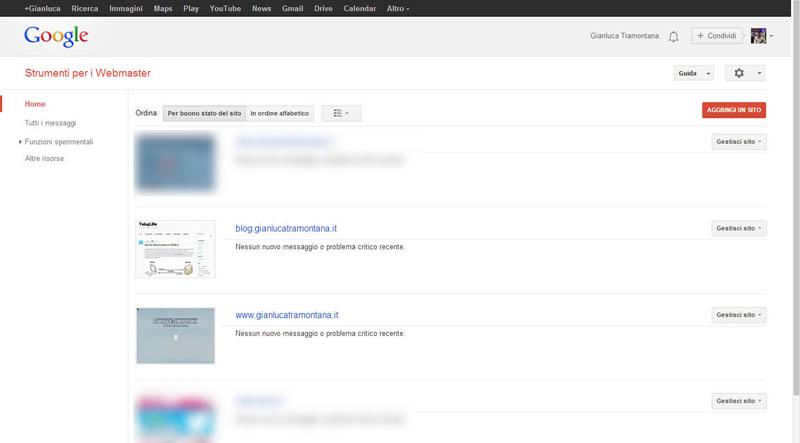Open Drive in top bar
The width and height of the screenshot is (800, 443).
click(323, 8)
